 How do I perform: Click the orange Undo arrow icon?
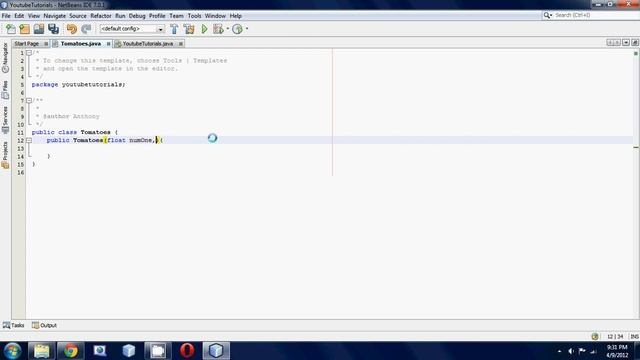pyautogui.click(x=72, y=29)
